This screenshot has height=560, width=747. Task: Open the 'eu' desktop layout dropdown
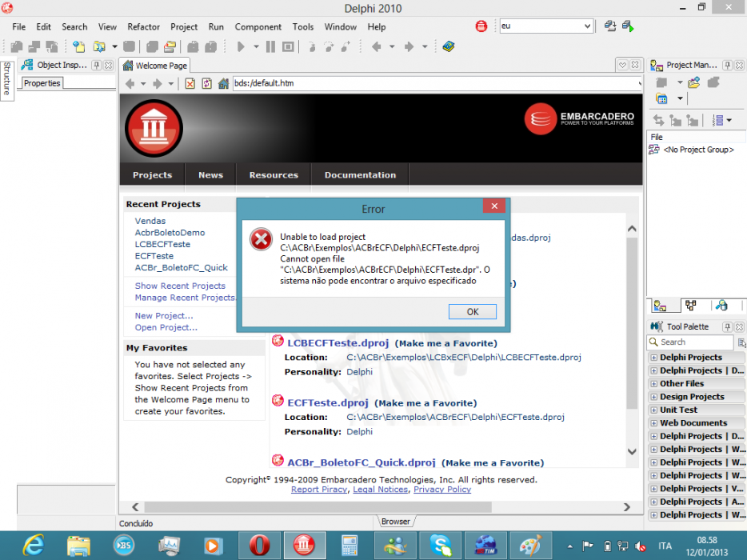[587, 26]
